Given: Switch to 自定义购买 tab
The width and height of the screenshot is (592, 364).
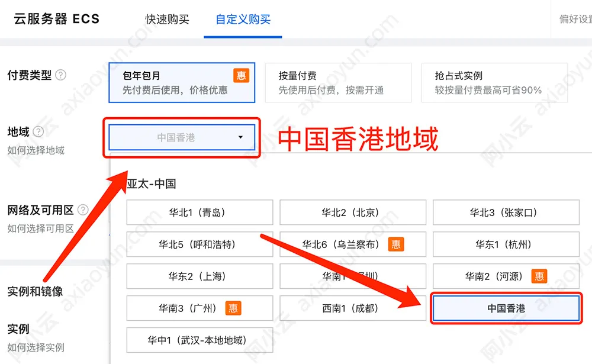Looking at the screenshot, I should coord(243,20).
